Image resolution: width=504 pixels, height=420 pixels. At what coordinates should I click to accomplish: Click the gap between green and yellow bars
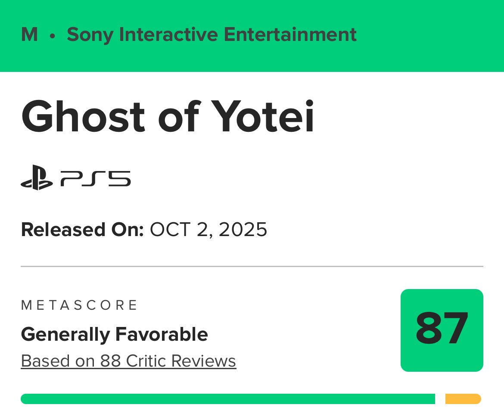point(440,399)
